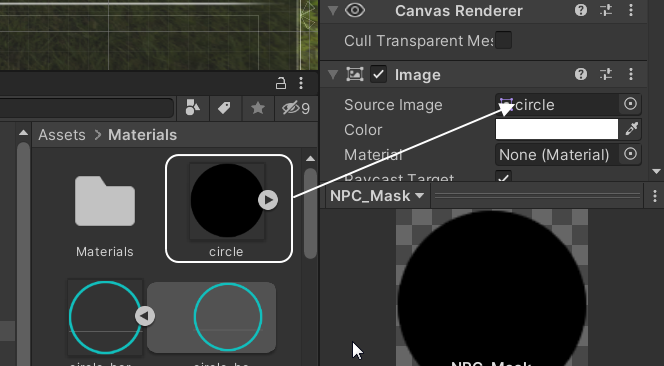Click the NPC_Mask preview image
664x366 pixels.
492,288
